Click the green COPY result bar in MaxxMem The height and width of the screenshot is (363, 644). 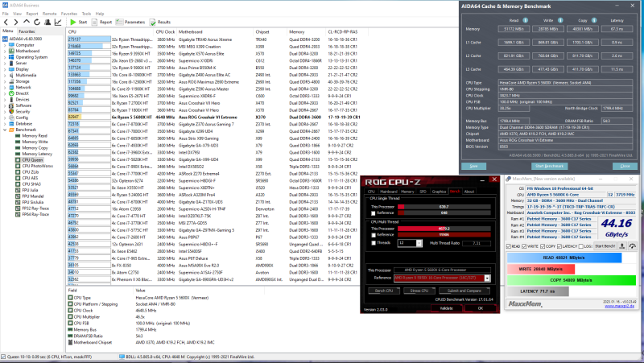pyautogui.click(x=572, y=280)
